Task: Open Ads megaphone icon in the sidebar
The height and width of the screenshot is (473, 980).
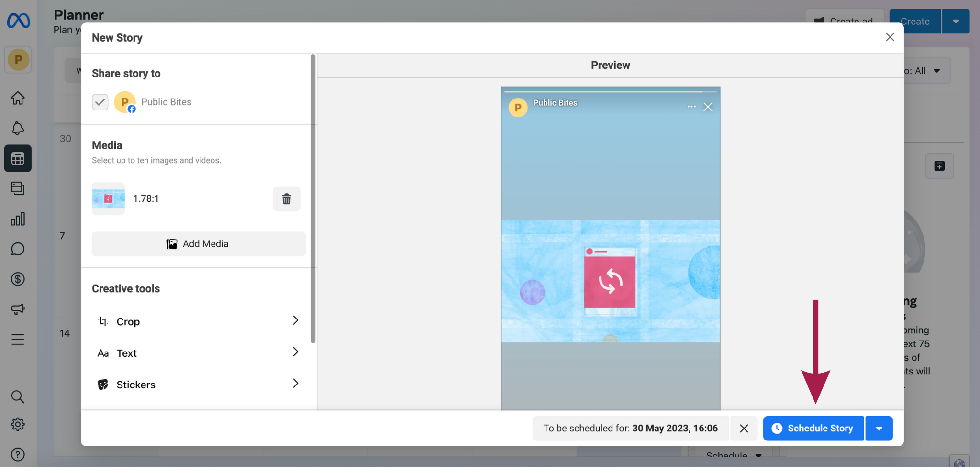Action: [18, 309]
